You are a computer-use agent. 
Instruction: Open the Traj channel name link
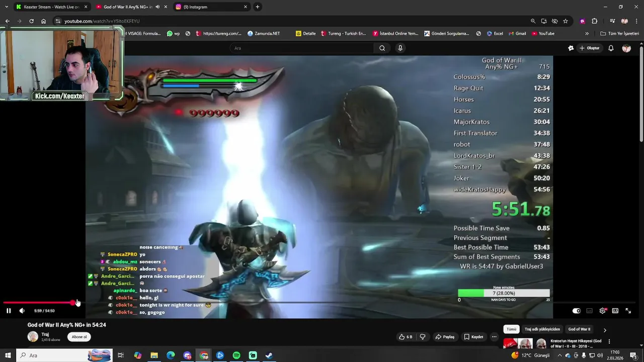45,334
